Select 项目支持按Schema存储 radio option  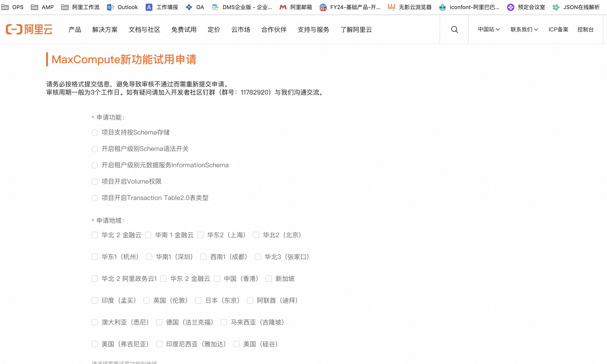95,133
